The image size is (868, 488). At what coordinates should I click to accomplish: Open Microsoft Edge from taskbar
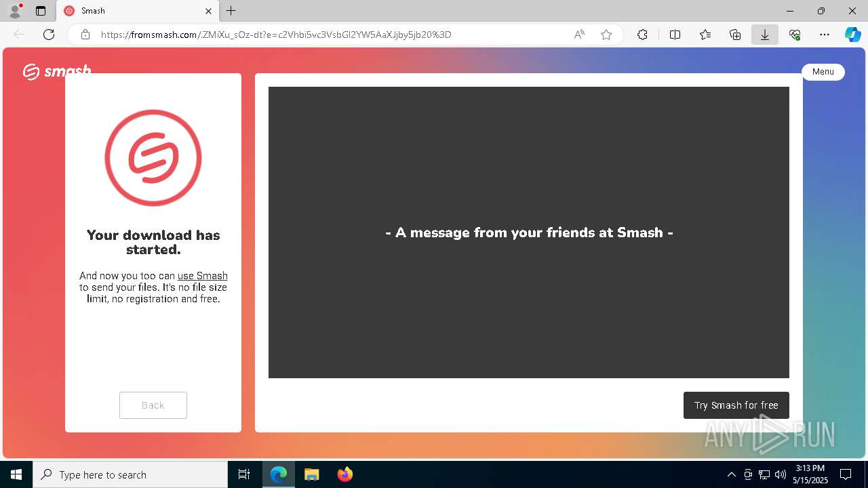279,474
